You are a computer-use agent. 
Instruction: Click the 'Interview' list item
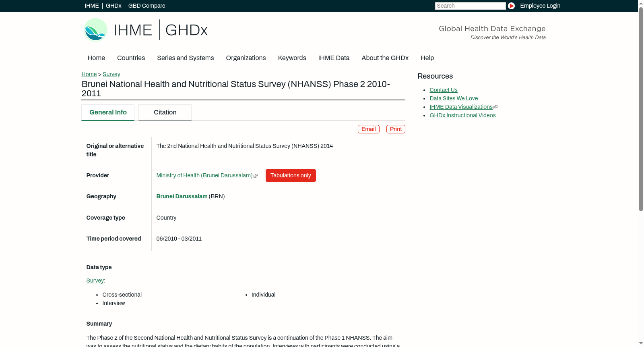(x=114, y=303)
